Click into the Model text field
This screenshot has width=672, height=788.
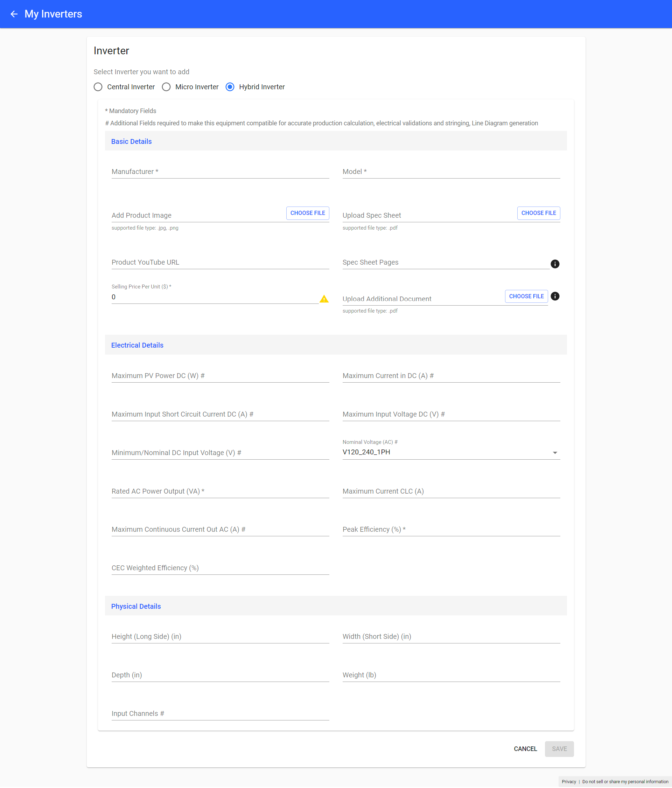click(451, 172)
